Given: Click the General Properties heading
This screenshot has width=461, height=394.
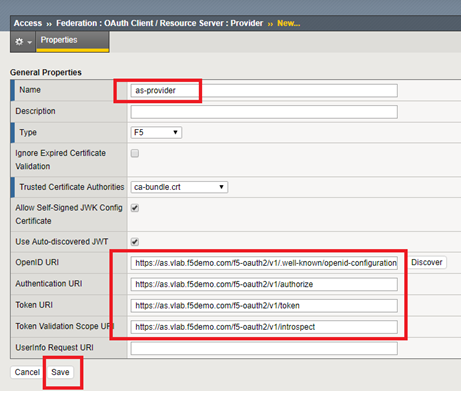Looking at the screenshot, I should tap(46, 72).
